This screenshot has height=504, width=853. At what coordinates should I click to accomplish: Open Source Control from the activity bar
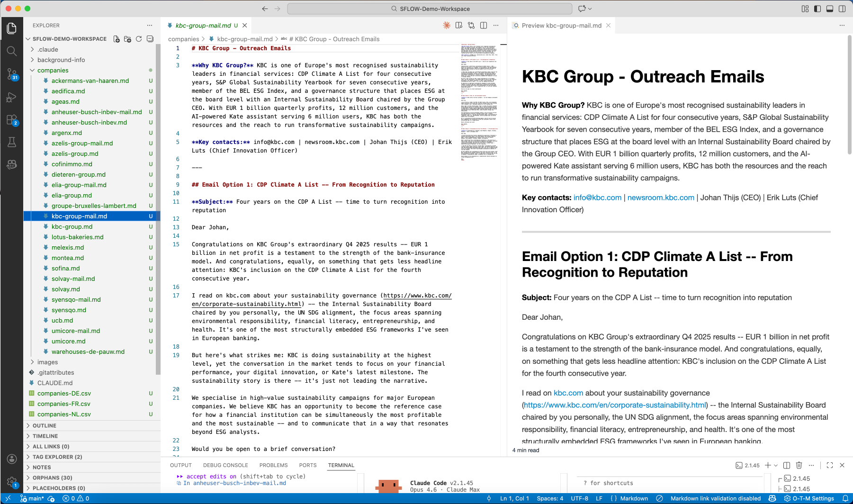[12, 73]
